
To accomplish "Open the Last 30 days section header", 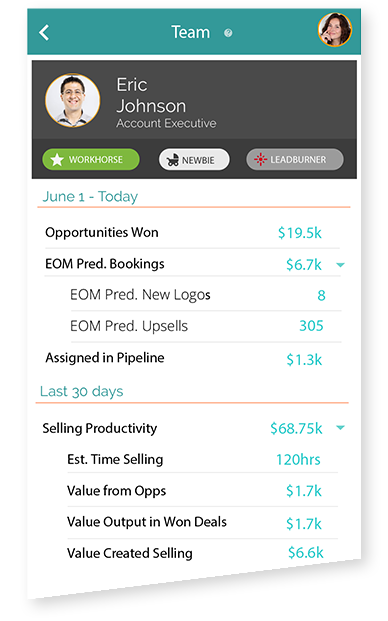I will (x=82, y=391).
